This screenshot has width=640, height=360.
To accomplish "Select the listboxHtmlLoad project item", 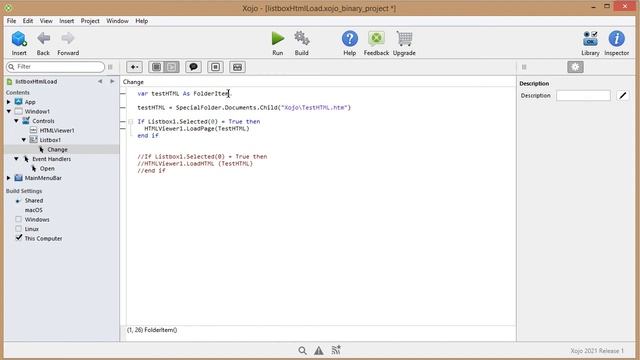I will pyautogui.click(x=36, y=82).
